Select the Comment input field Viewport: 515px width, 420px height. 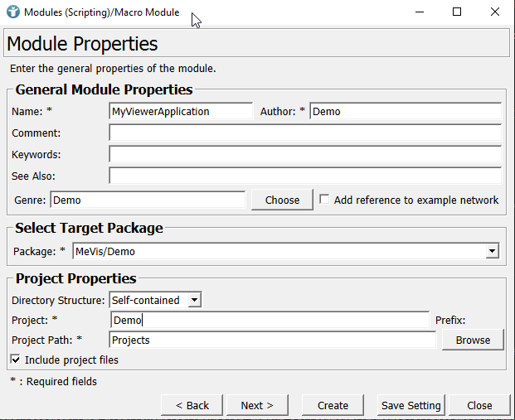[304, 133]
